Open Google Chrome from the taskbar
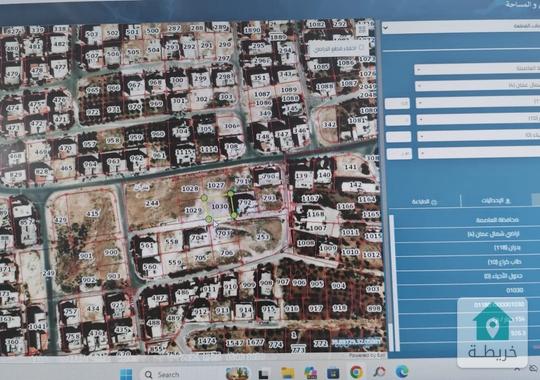Viewport: 540px width, 380px height. (x=356, y=372)
